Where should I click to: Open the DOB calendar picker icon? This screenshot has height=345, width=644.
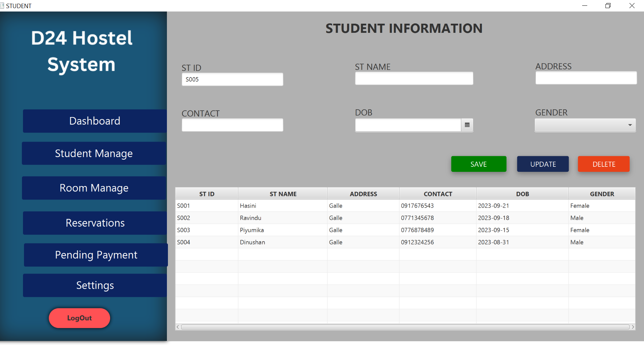click(467, 125)
